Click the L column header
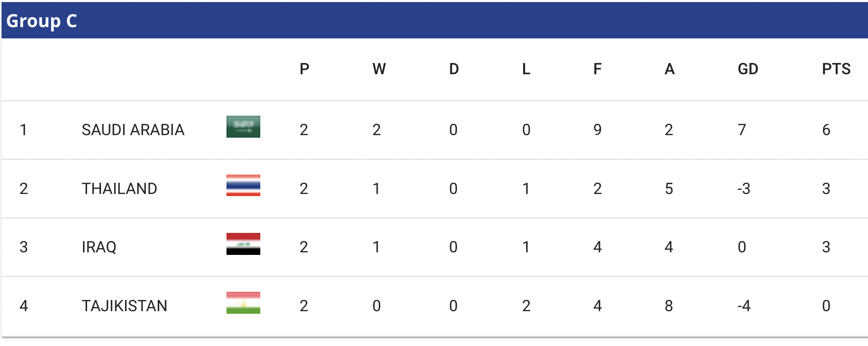The height and width of the screenshot is (346, 868). [x=526, y=69]
